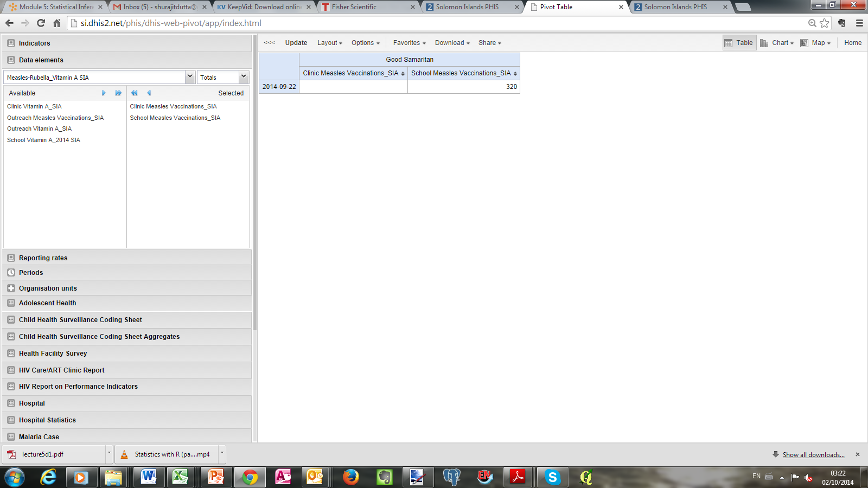
Task: Expand Indicators panel
Action: pyautogui.click(x=127, y=43)
